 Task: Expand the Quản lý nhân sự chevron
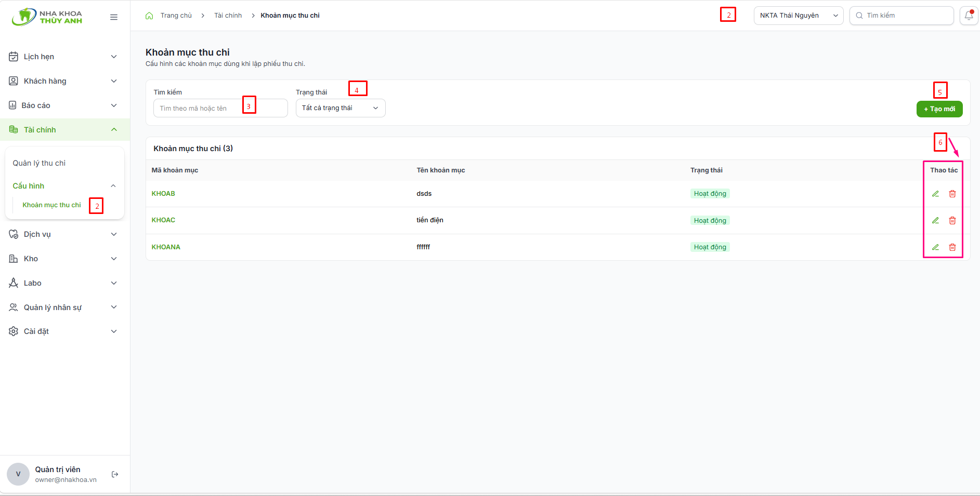click(114, 307)
